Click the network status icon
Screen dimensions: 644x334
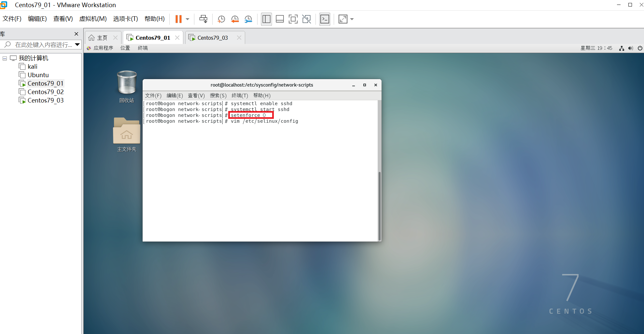coord(622,48)
